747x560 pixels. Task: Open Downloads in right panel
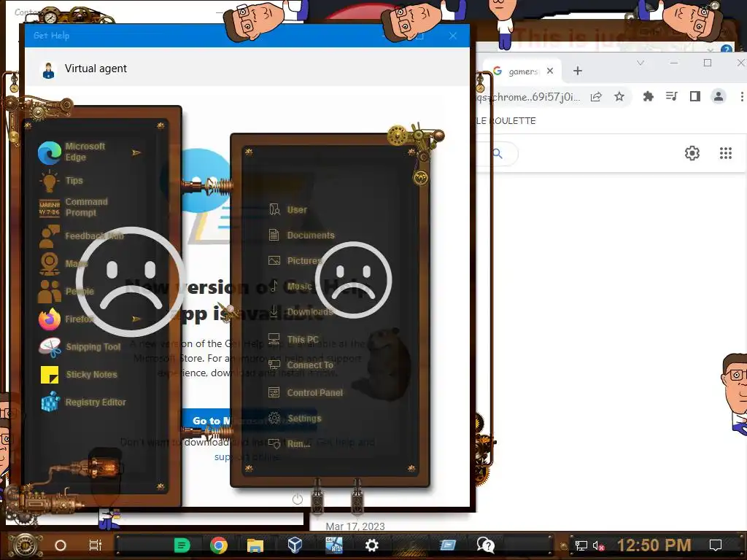tap(301, 312)
